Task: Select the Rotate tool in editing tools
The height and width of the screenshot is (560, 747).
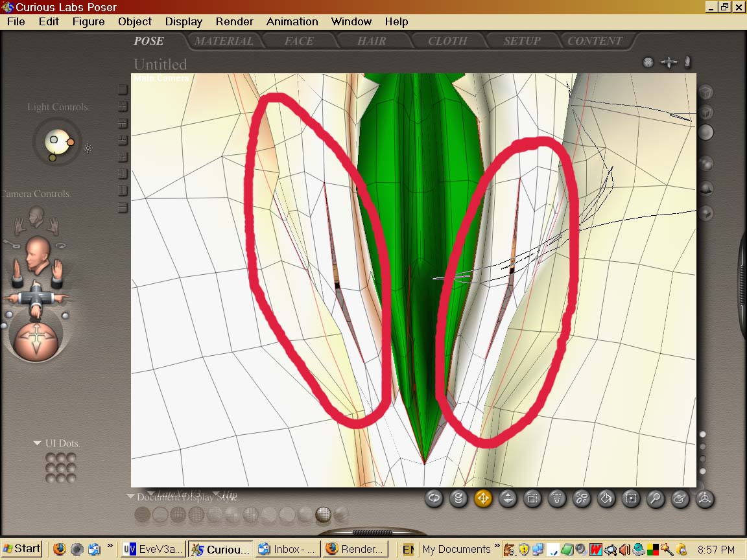Action: [x=434, y=498]
